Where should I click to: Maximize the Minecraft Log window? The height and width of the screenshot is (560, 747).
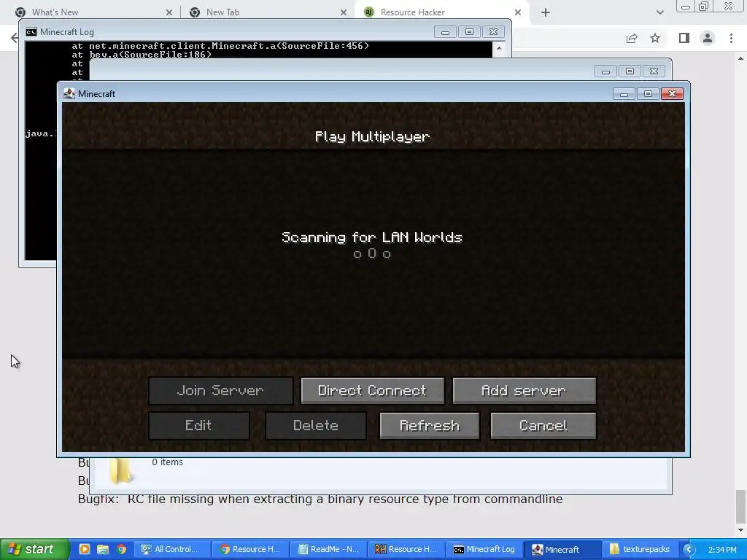[x=469, y=32]
